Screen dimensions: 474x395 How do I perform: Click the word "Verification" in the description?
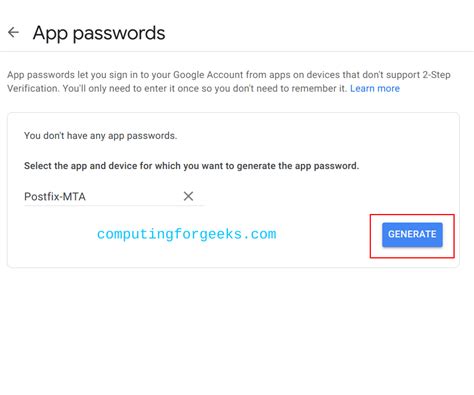34,88
